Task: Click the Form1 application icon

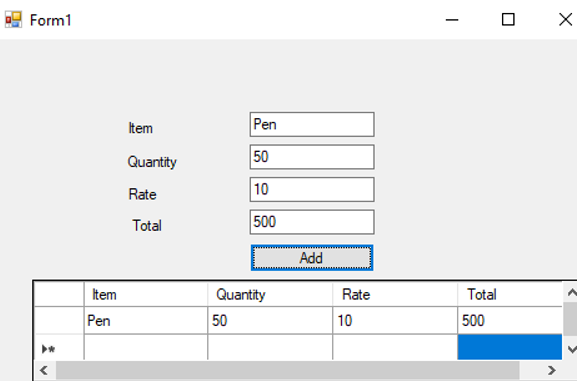Action: click(13, 20)
